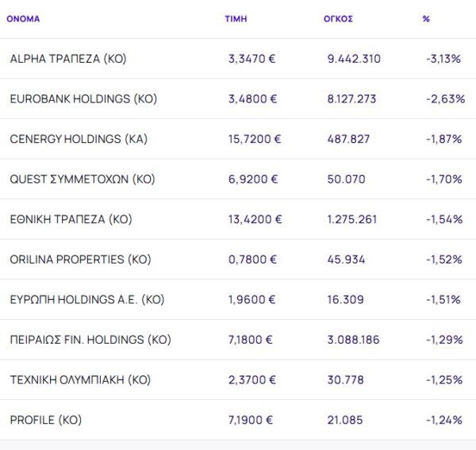Select CENERGY HOLDINGS (ΚΑ) row name
Screen dimensions: 476x450
(79, 139)
